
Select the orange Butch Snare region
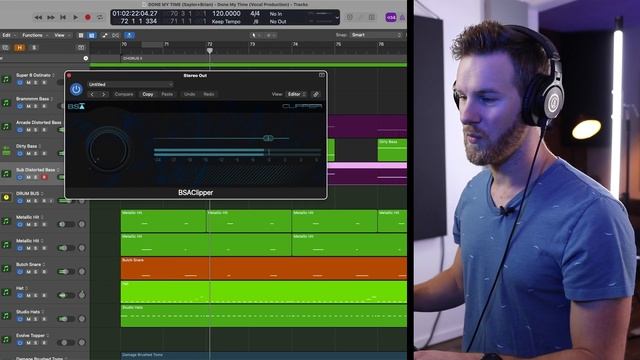(x=264, y=268)
